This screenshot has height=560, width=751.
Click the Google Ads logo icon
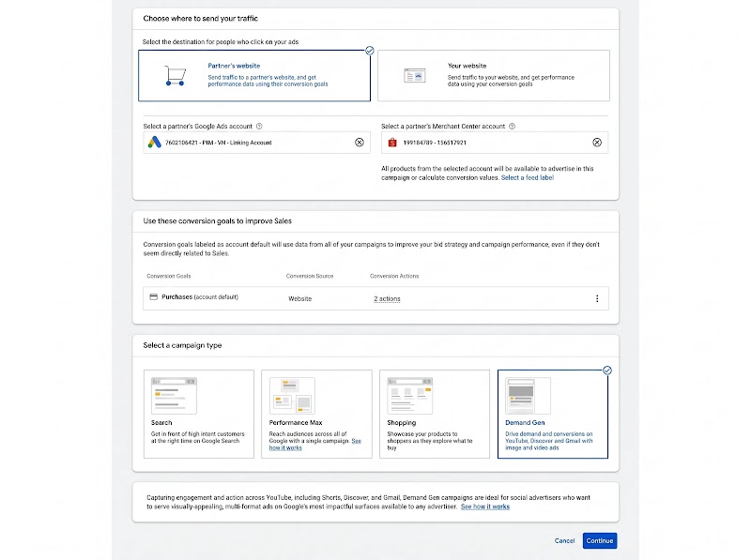pos(154,143)
